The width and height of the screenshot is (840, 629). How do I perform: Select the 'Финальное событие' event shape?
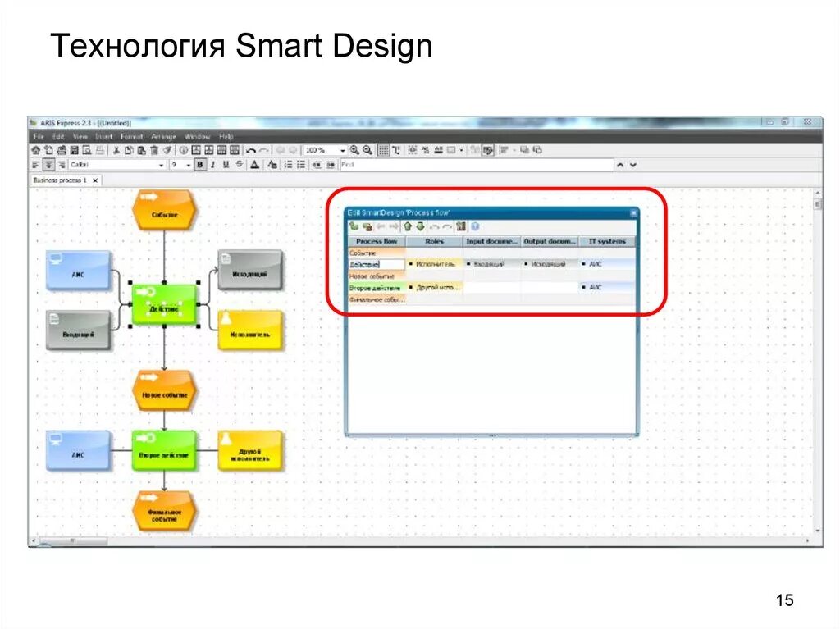(164, 511)
